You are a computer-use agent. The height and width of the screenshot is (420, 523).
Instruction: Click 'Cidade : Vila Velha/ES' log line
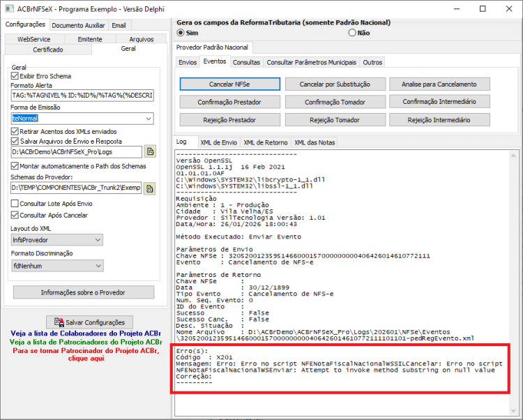[x=225, y=211]
